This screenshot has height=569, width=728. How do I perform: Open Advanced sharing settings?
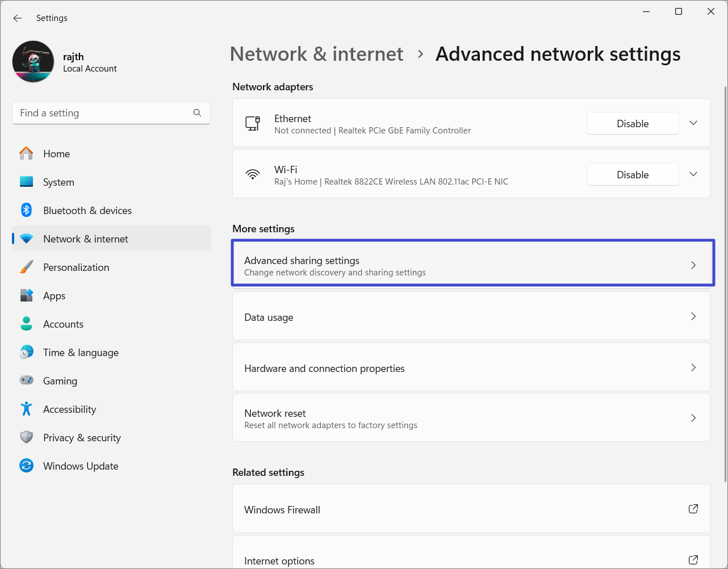coord(472,266)
